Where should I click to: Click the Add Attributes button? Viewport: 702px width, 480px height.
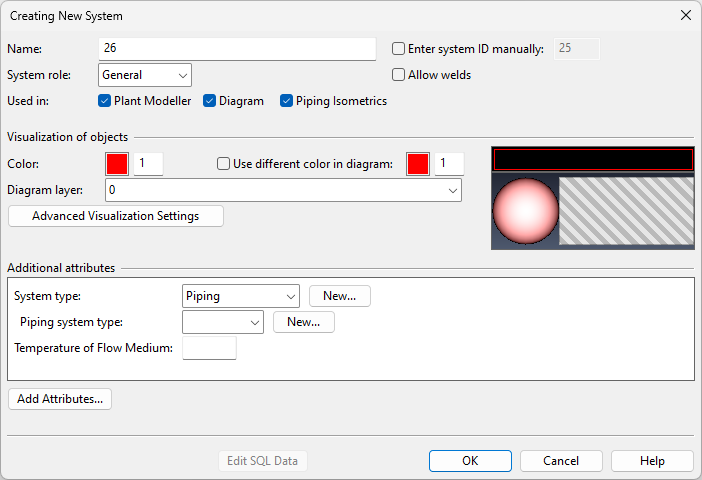tap(60, 399)
